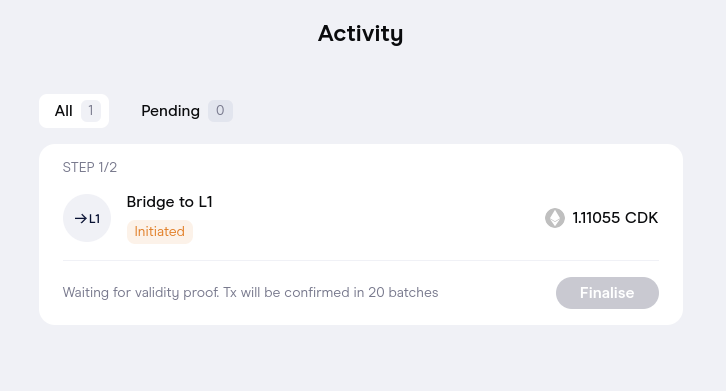Click the Ethereum token logo icon
Screen dimensions: 726x391
[555, 218]
